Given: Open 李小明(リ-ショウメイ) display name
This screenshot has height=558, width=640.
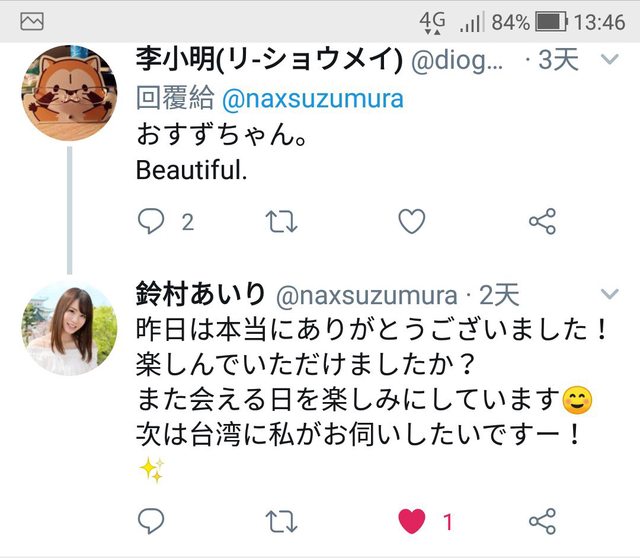Looking at the screenshot, I should 269,61.
